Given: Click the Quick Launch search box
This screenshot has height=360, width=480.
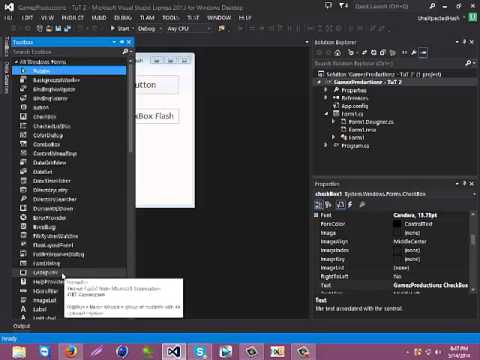Looking at the screenshot, I should click(390, 6).
